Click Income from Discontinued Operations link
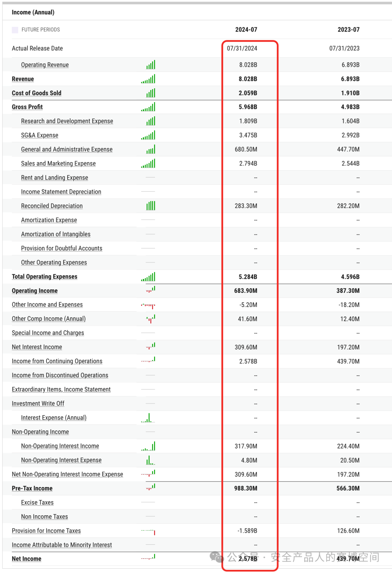The height and width of the screenshot is (573, 392). point(60,376)
